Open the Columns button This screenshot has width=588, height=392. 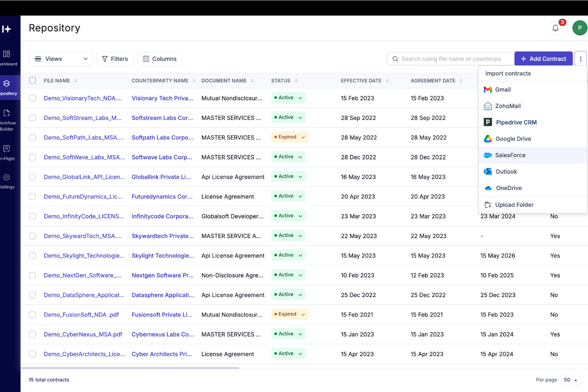pos(160,59)
